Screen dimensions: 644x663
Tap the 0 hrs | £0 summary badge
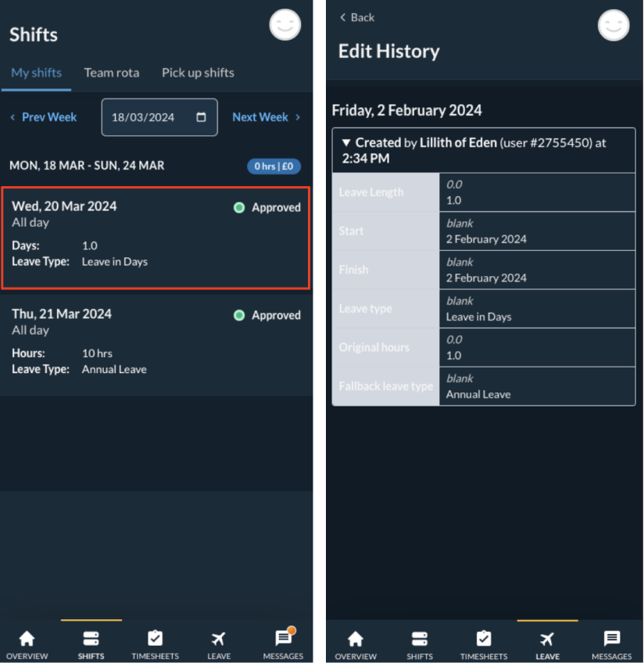274,166
